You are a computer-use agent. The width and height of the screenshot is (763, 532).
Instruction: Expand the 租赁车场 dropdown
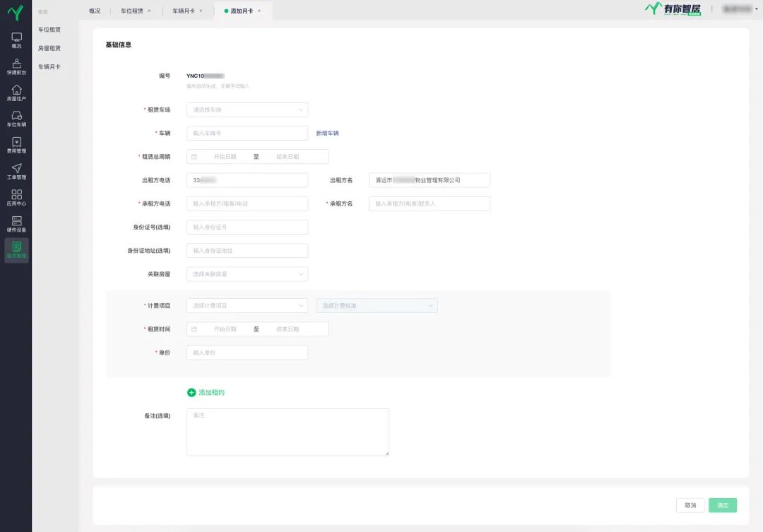click(247, 110)
